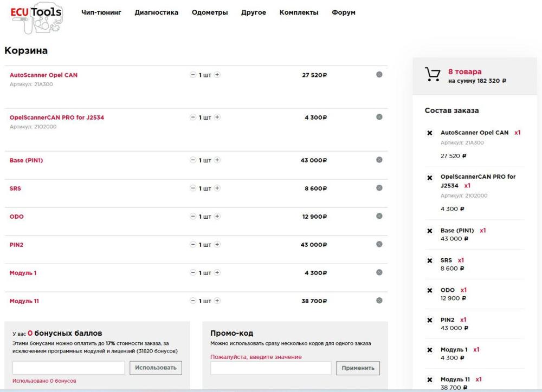Remove Base (PIN1) row from cart list
This screenshot has width=542, height=392.
(379, 160)
